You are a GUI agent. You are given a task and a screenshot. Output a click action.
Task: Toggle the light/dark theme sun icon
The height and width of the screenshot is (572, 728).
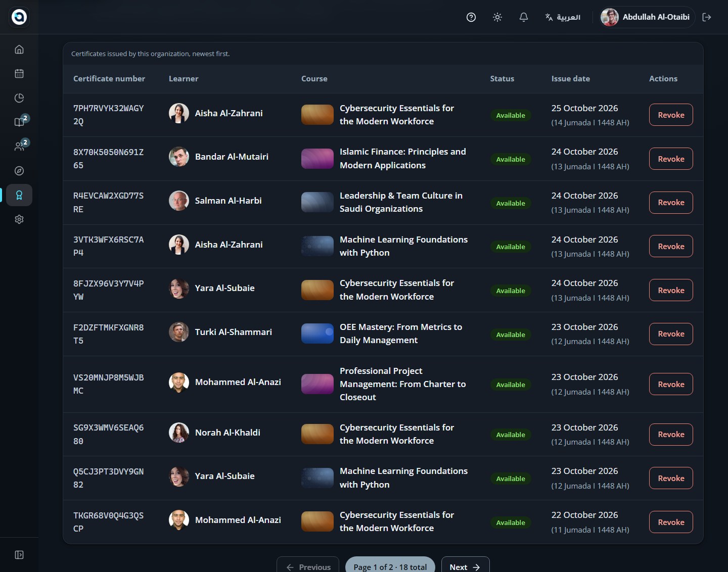[497, 17]
